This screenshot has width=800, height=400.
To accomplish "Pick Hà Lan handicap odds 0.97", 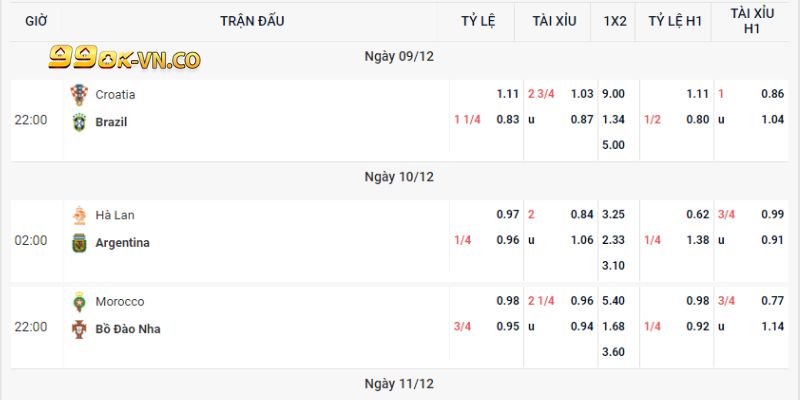I will 508,215.
